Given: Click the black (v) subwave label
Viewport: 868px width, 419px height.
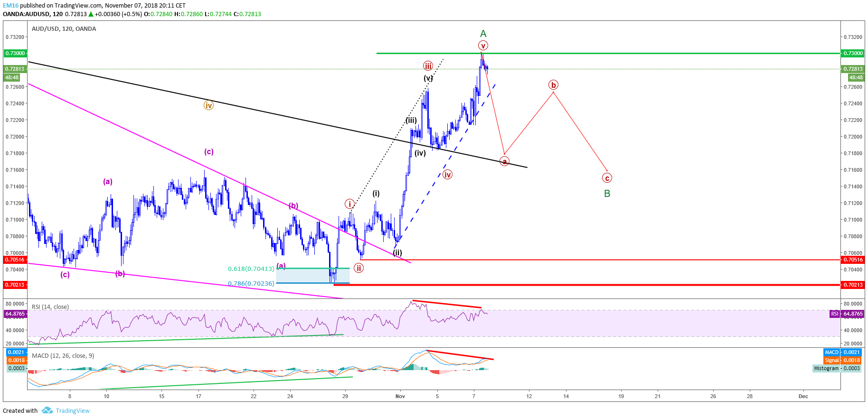Looking at the screenshot, I should point(428,78).
